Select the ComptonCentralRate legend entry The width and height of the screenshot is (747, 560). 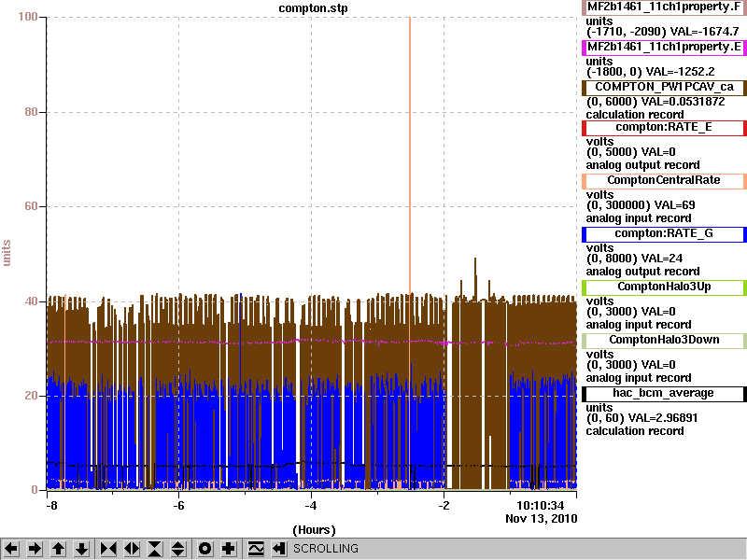point(664,180)
